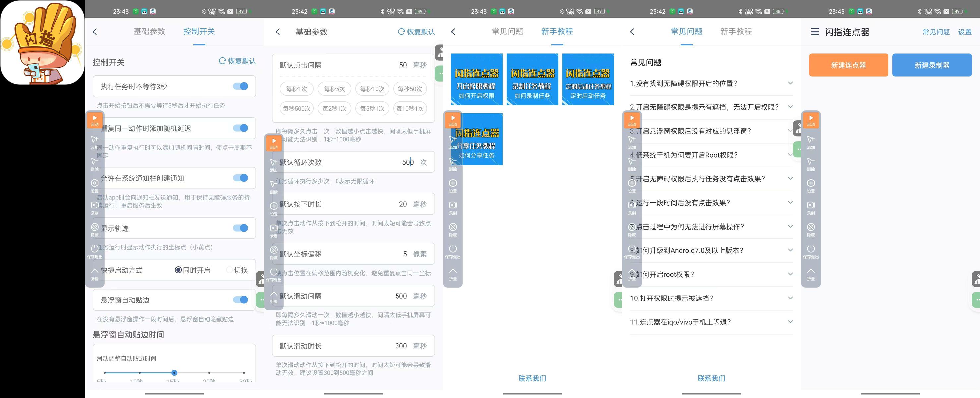Disable the 显示轨迹 switch
Viewport: 980px width, 398px height.
240,228
